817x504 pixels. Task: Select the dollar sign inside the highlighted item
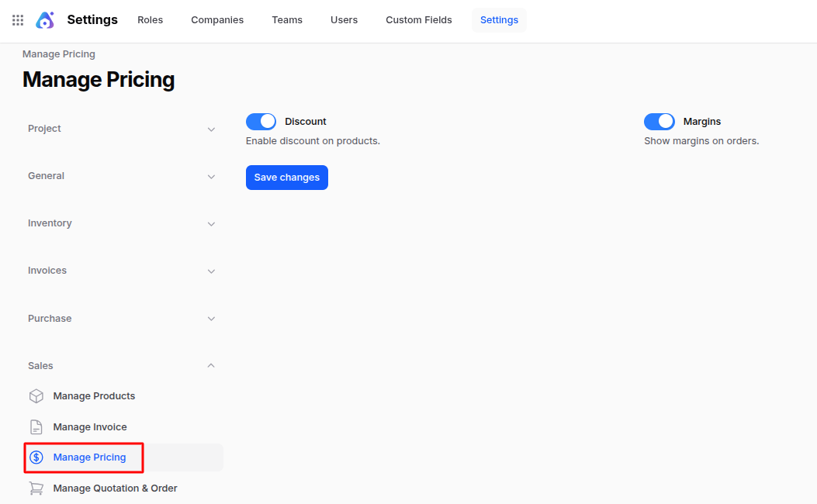tap(36, 457)
